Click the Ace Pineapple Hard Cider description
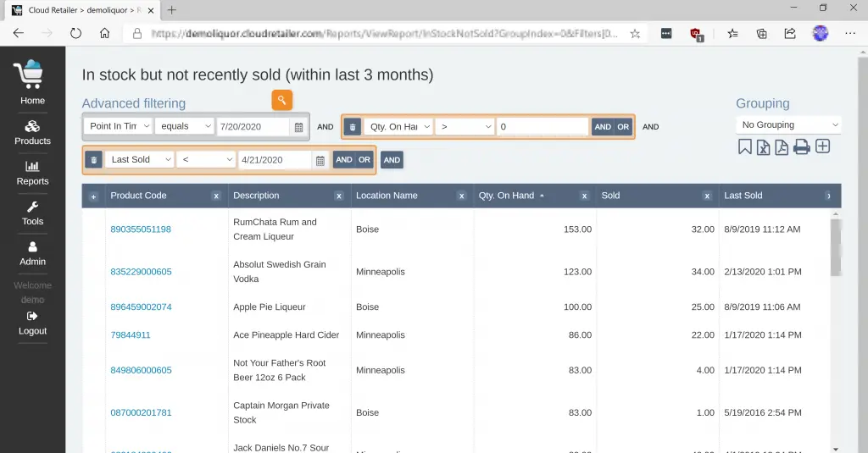The height and width of the screenshot is (453, 868). click(x=286, y=335)
